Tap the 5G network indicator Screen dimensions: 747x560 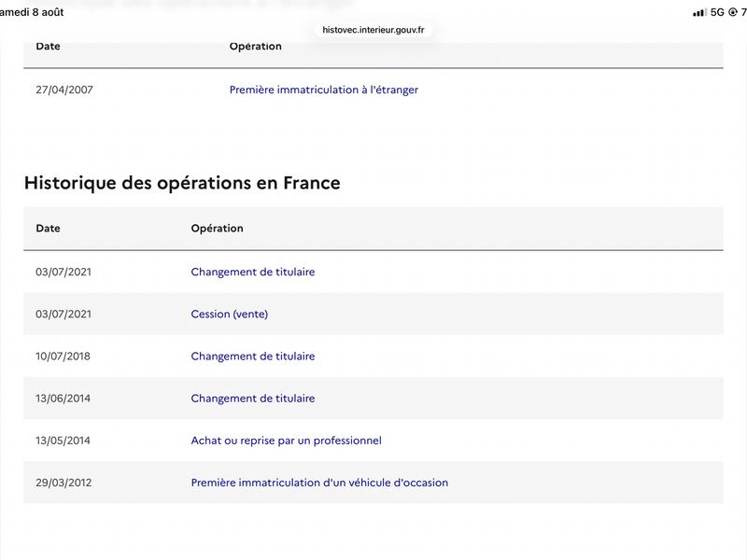tap(717, 12)
